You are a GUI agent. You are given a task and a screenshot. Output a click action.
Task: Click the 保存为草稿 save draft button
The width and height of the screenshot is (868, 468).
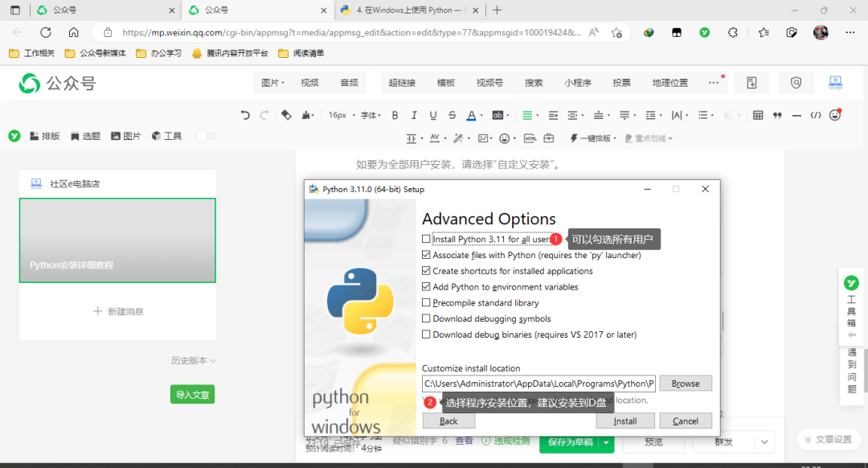pos(570,442)
